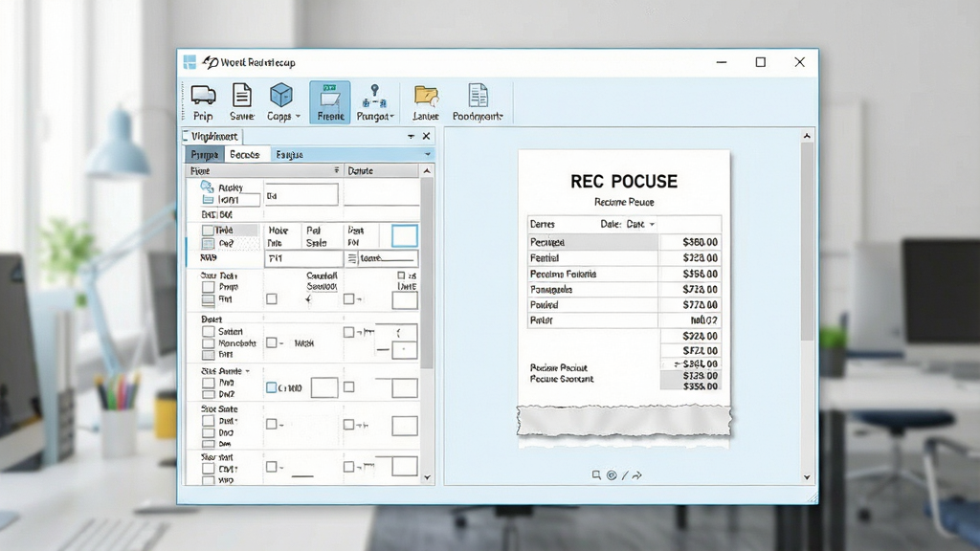This screenshot has height=551, width=980.
Task: Click the lines icon beside the teane field
Action: tap(352, 258)
